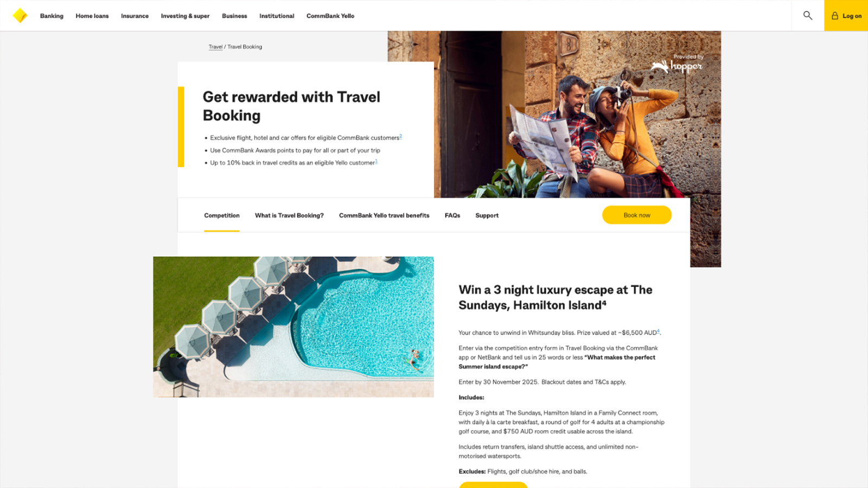Click the CommBank yellow diamond logo
The image size is (868, 488).
[x=20, y=16]
